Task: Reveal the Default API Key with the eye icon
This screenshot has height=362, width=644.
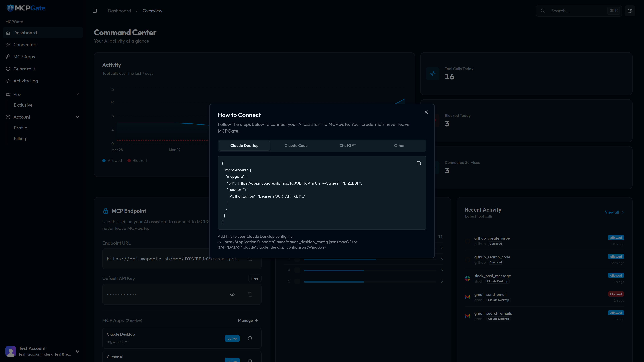Action: point(232,294)
